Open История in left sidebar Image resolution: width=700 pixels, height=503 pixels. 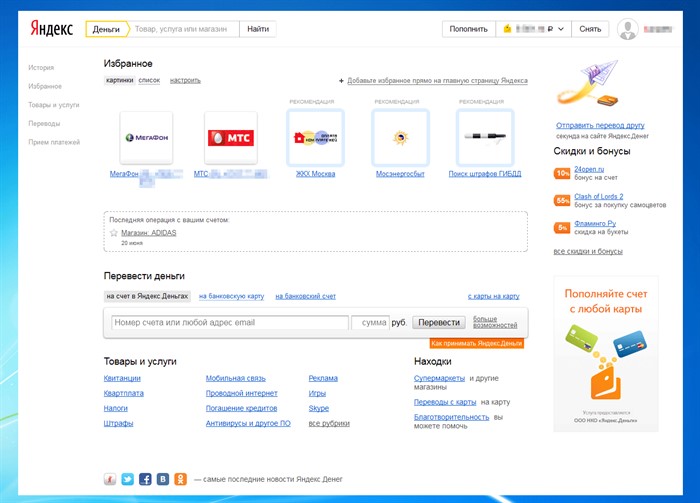[x=41, y=67]
